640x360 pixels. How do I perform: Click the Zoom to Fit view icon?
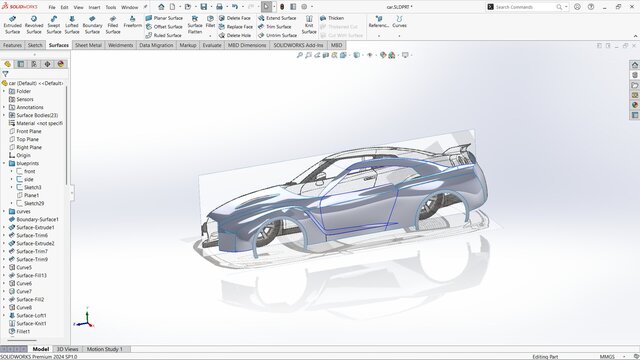[x=299, y=55]
